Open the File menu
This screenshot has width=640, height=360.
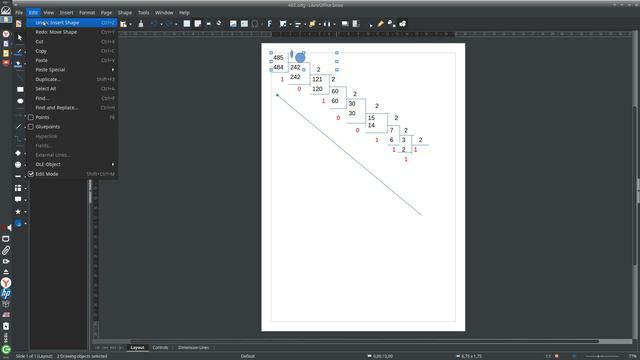tap(19, 13)
